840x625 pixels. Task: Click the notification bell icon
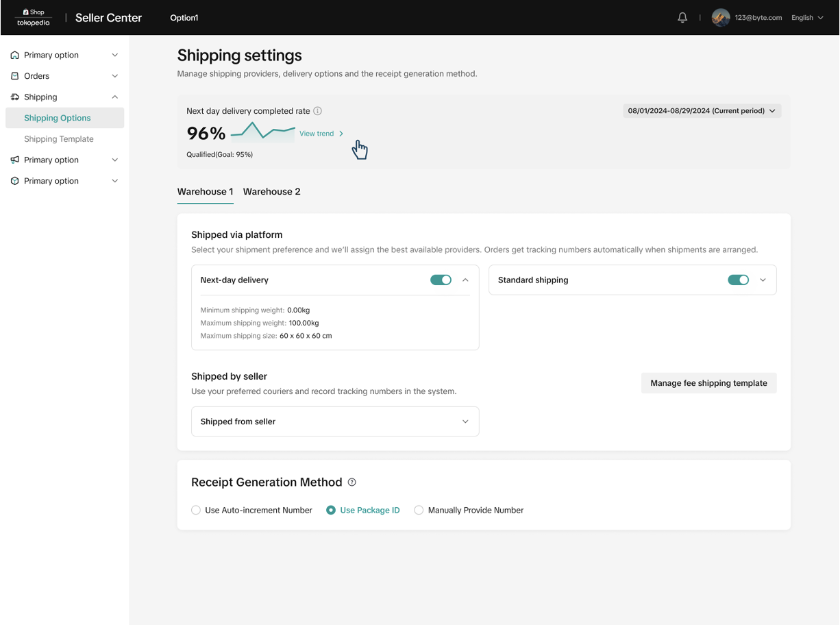pyautogui.click(x=682, y=18)
